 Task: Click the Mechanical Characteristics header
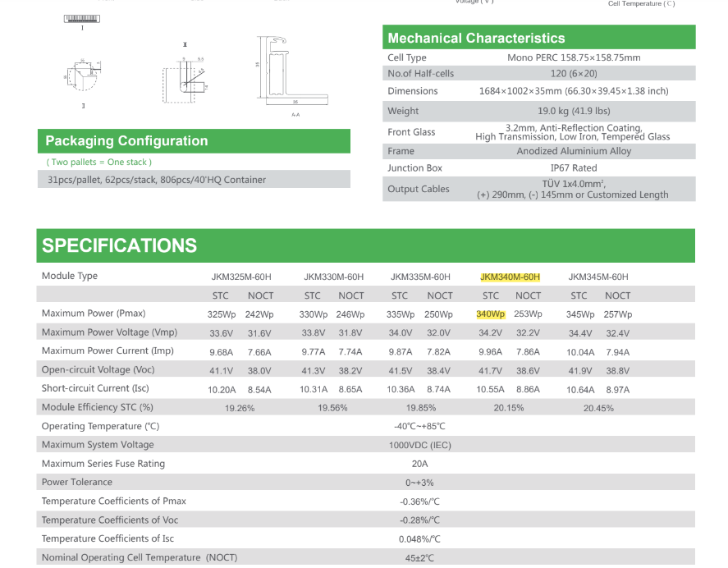point(476,38)
